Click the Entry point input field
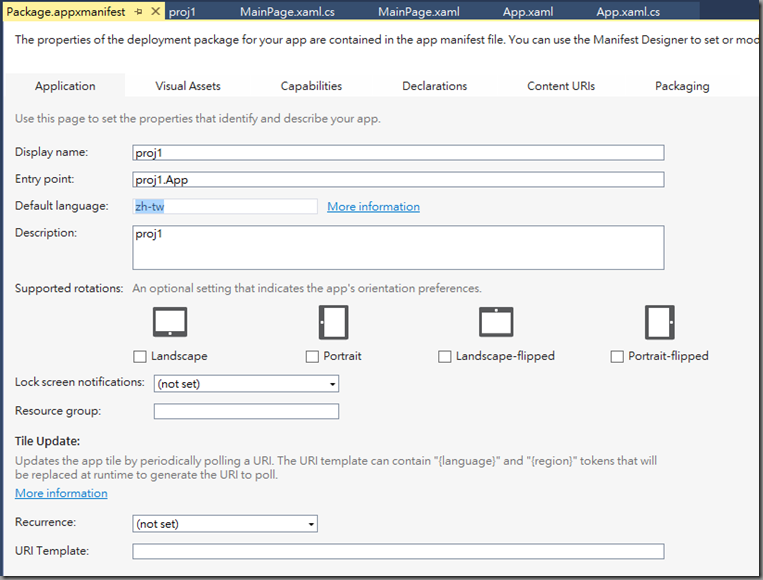The image size is (763, 580). click(x=398, y=180)
